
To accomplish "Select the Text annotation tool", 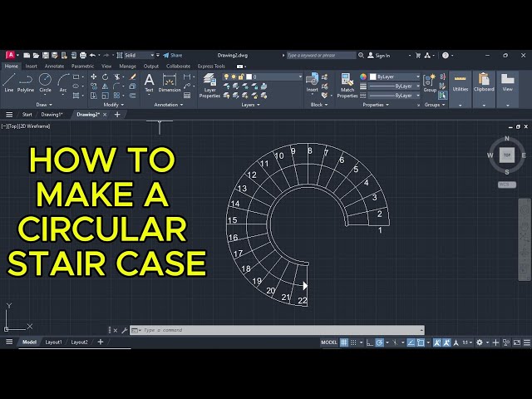I will [x=149, y=83].
